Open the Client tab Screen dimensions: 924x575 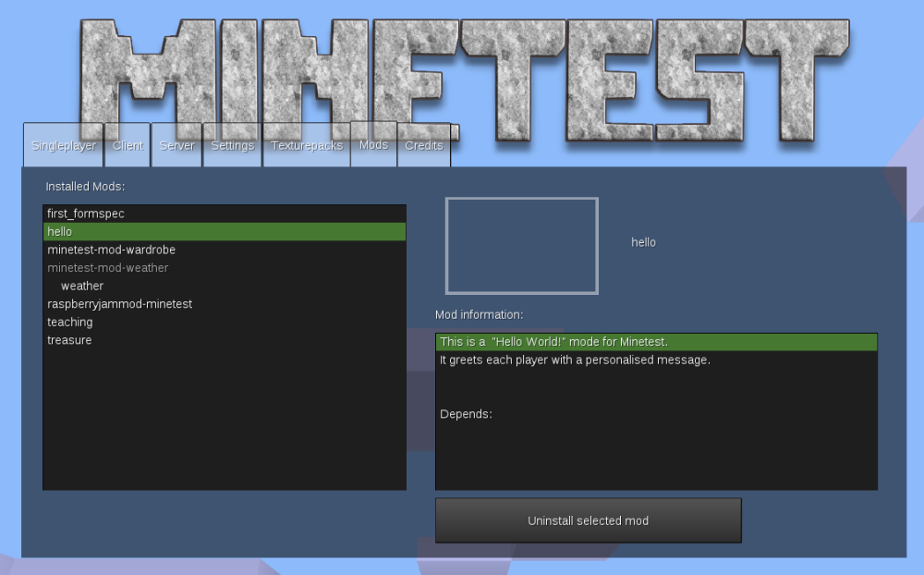click(x=128, y=145)
